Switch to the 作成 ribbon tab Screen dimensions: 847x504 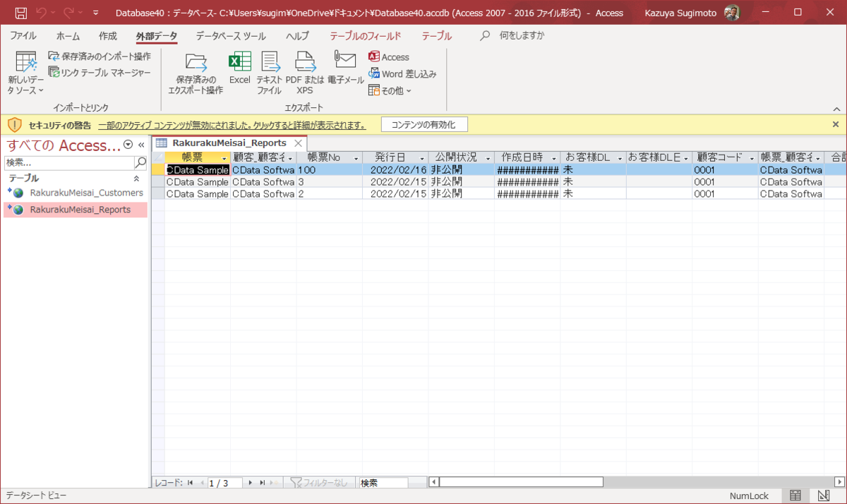108,36
